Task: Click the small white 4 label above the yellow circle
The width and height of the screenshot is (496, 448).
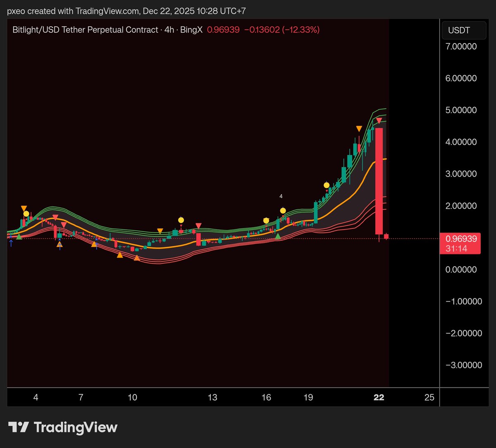Action: (281, 196)
